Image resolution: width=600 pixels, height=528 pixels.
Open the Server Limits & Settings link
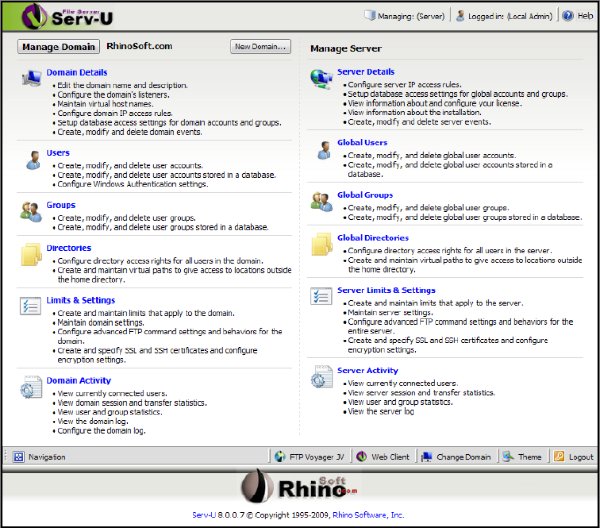pyautogui.click(x=386, y=290)
